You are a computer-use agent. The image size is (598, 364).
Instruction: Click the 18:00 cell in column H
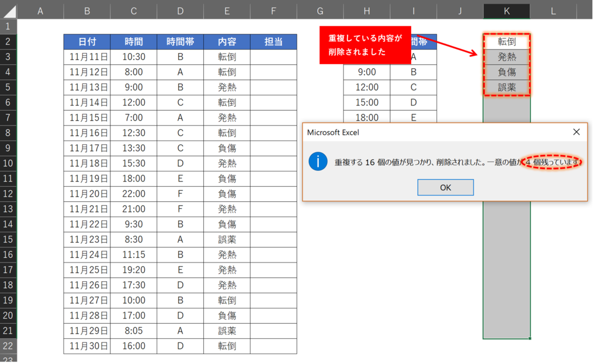(367, 117)
